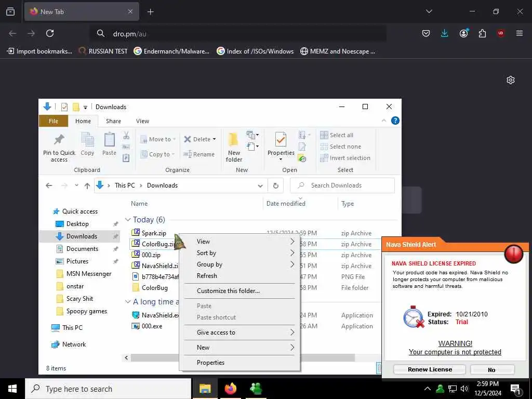This screenshot has height=399, width=532.
Task: Go up one folder level in Explorer
Action: coord(87,185)
